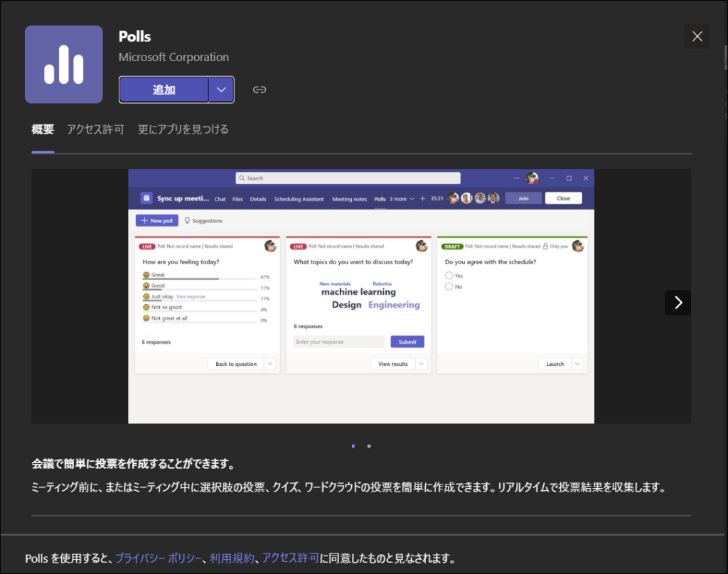
Task: Select the 概要 tab
Action: coord(43,129)
